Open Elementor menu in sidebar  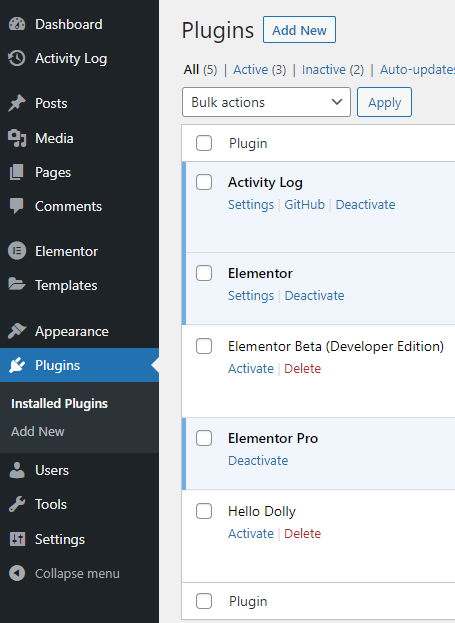(x=66, y=251)
